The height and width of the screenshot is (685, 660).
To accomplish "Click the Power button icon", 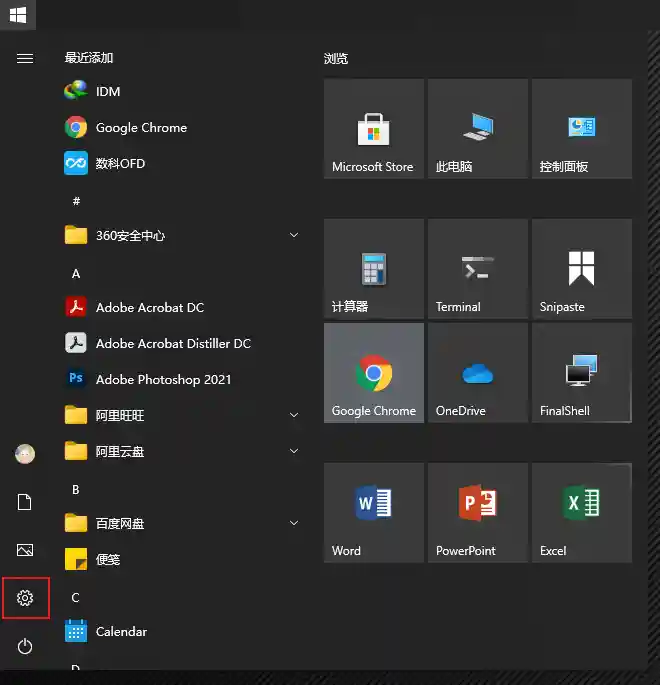I will [25, 646].
